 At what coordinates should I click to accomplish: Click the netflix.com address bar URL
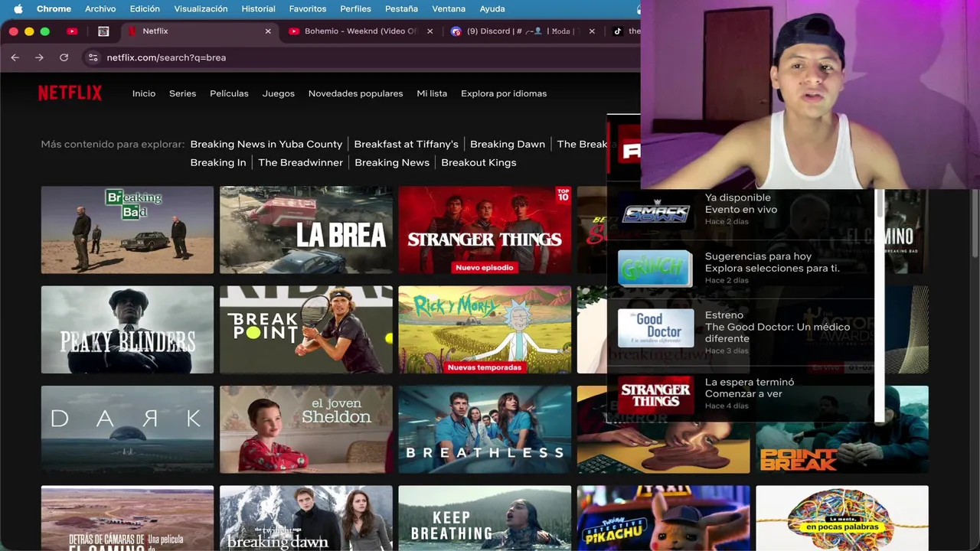point(166,57)
